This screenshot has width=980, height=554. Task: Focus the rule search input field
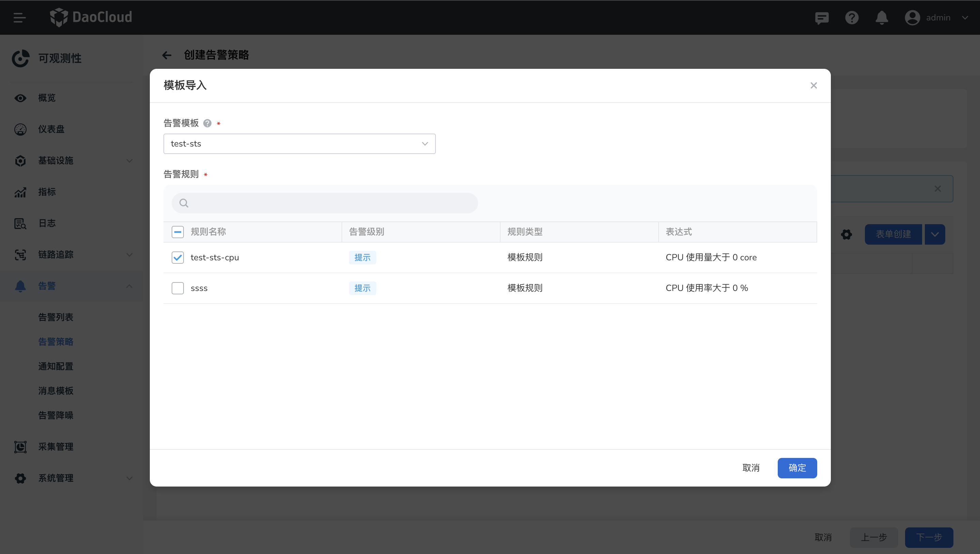click(x=331, y=203)
